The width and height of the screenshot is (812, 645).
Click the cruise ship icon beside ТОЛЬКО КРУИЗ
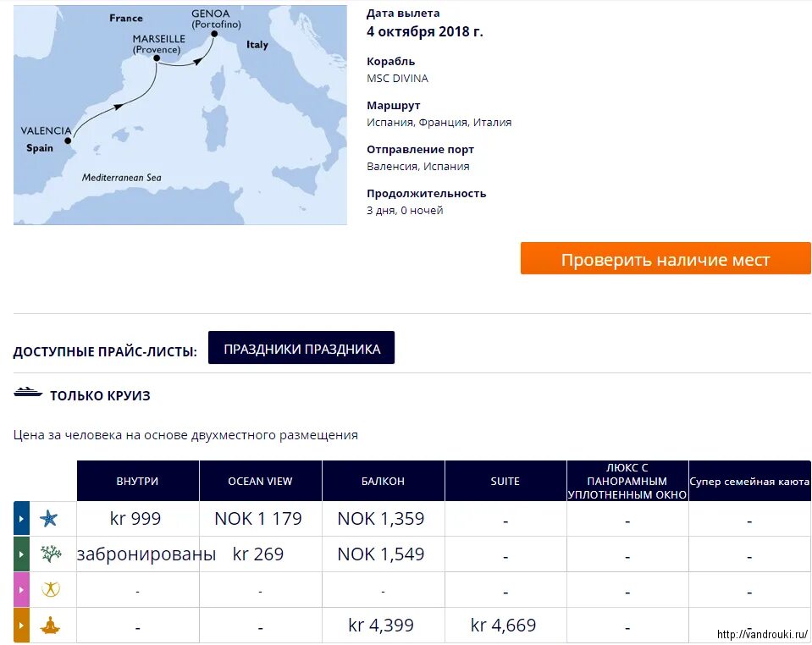pos(28,392)
